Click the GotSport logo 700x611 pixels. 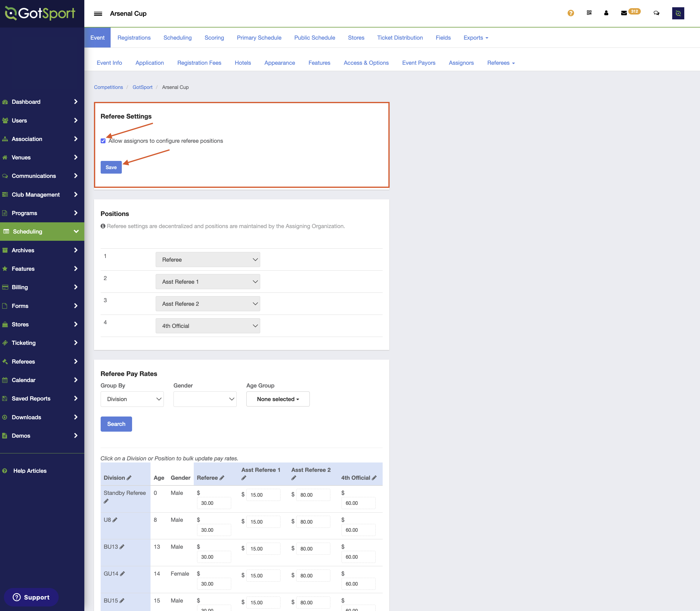pyautogui.click(x=40, y=13)
